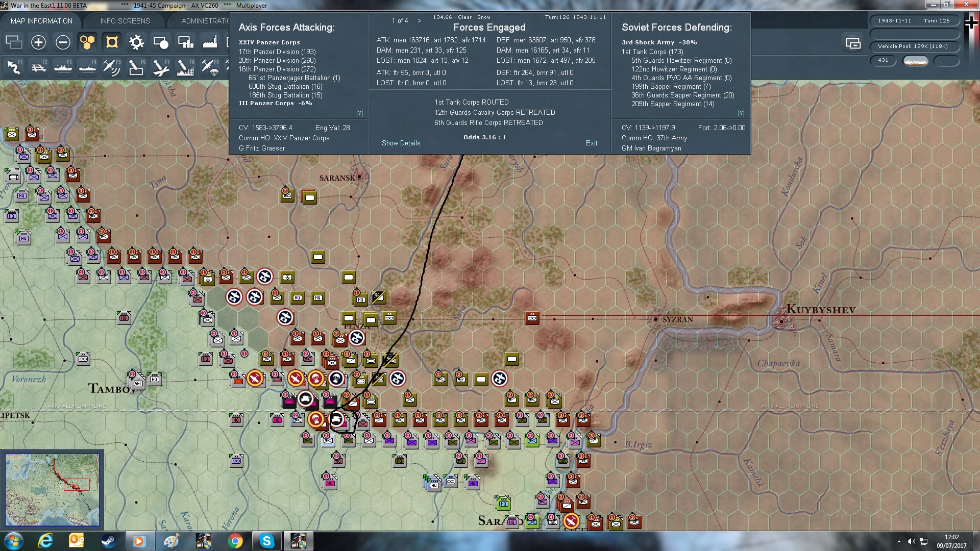Click the Saransk city marker

tap(359, 177)
